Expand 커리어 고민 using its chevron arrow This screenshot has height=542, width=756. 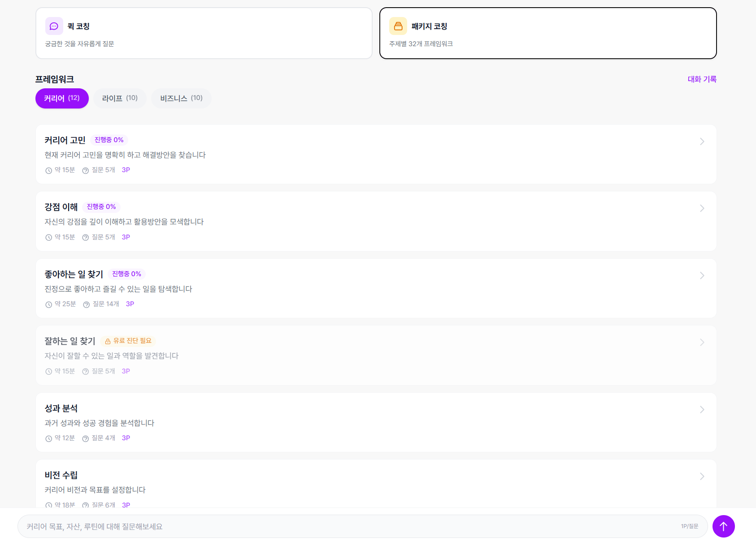702,142
